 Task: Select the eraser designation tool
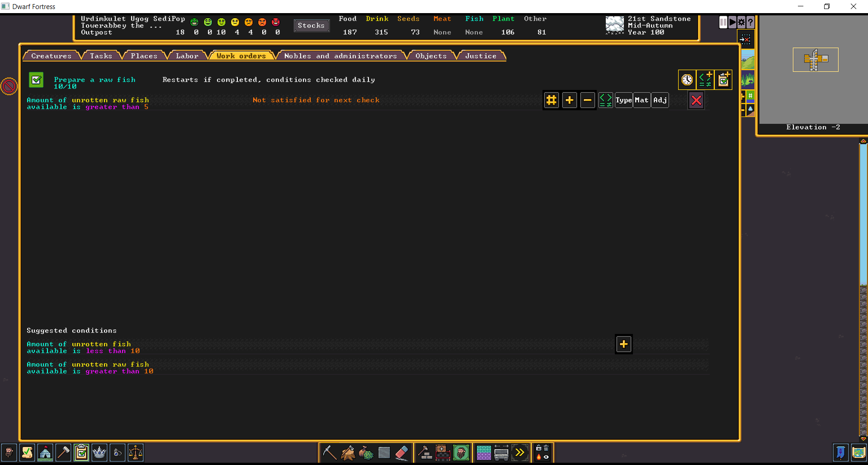pyautogui.click(x=402, y=452)
